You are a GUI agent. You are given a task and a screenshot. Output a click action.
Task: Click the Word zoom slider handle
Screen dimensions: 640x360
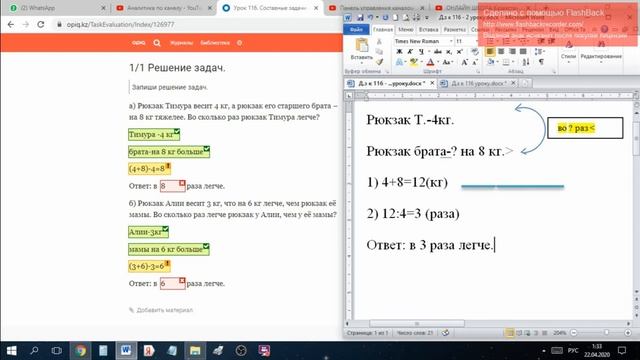[607, 333]
